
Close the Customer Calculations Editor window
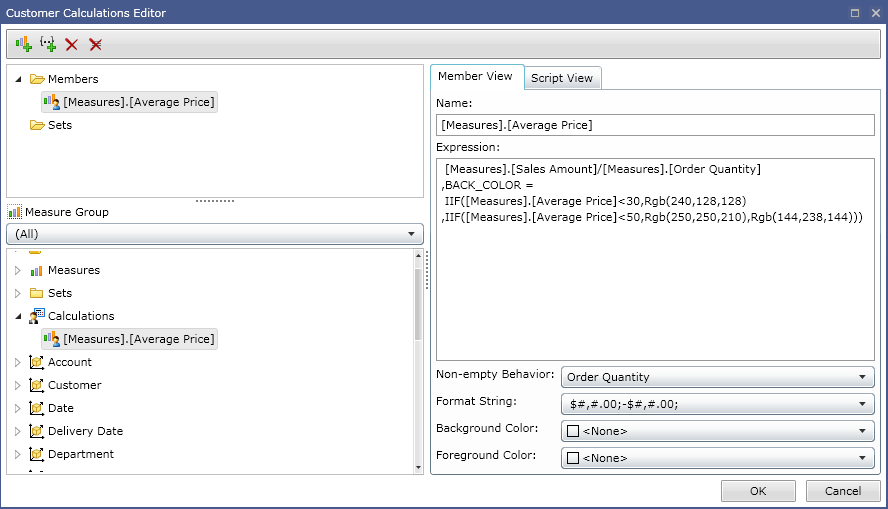coord(876,12)
